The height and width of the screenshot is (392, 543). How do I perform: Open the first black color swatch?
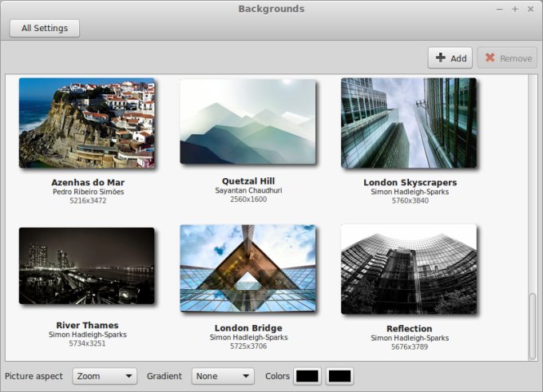[x=307, y=376]
